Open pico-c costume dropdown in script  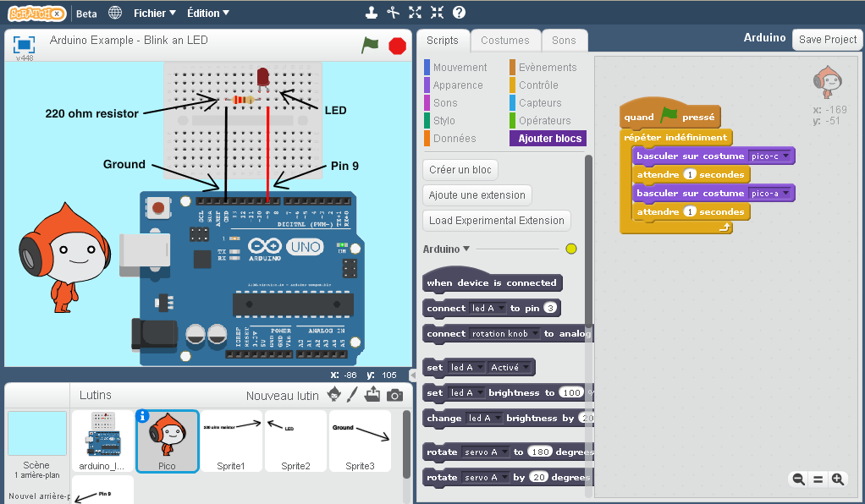click(x=770, y=156)
